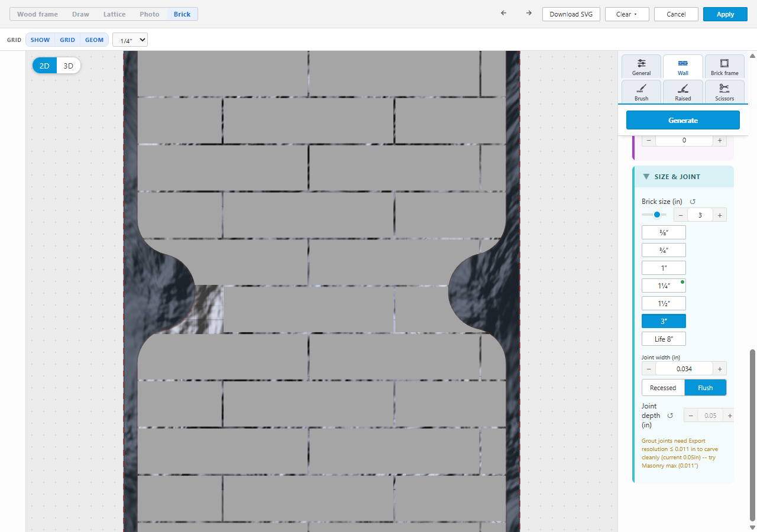Choose the 1¼" brick size preset
Viewport: 757px width, 532px height.
664,286
